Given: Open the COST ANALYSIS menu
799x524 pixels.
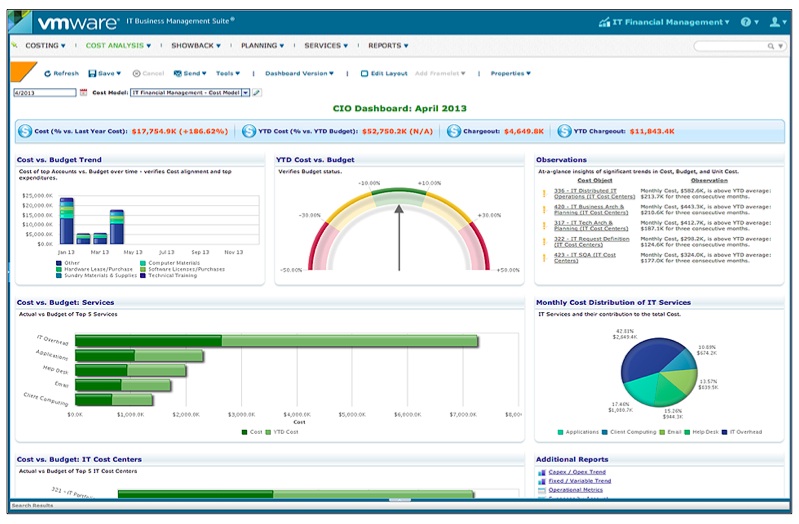Looking at the screenshot, I should tap(118, 45).
